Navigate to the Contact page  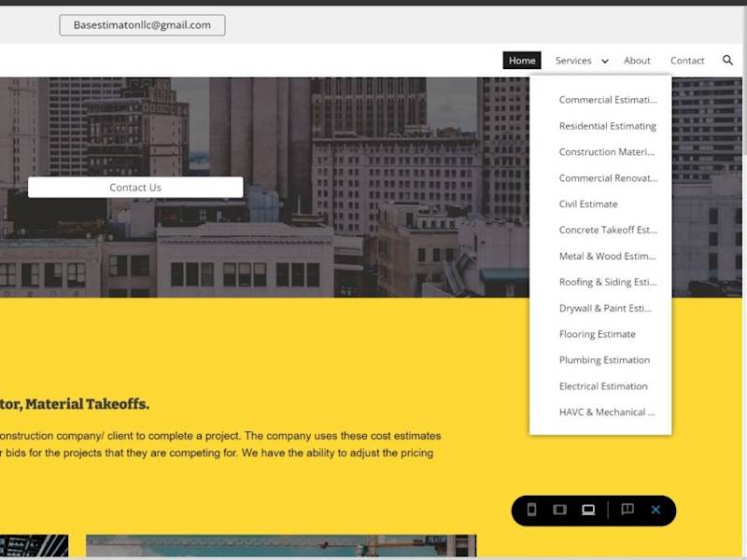pyautogui.click(x=687, y=61)
